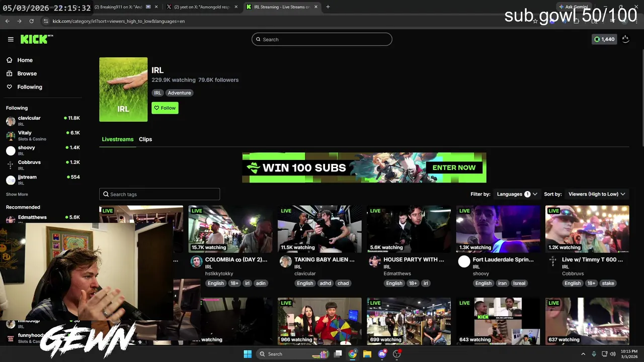Click Edmatthews' avatar under HOUSE PARTY
Image resolution: width=644 pixels, height=362 pixels.
point(375,261)
